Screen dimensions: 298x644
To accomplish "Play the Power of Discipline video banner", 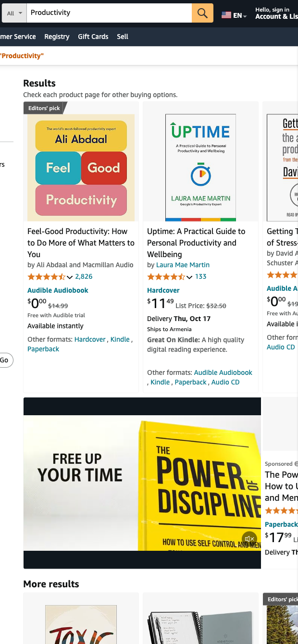I will pyautogui.click(x=142, y=483).
